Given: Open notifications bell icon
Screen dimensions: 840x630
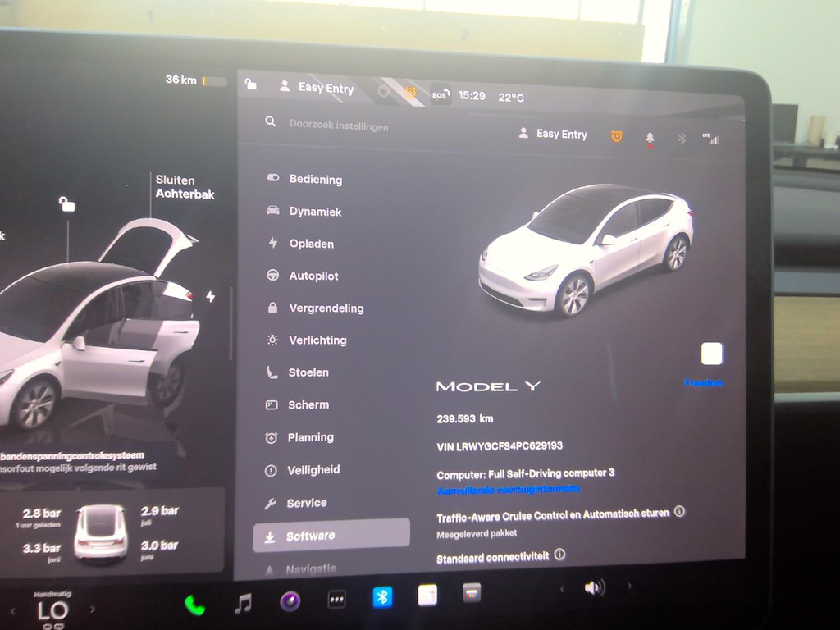Looking at the screenshot, I should 650,138.
